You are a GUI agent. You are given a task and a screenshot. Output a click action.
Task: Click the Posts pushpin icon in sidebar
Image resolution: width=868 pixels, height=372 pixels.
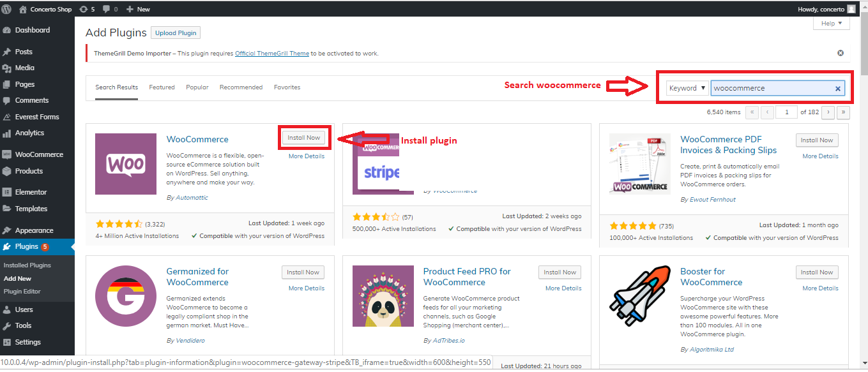7,52
